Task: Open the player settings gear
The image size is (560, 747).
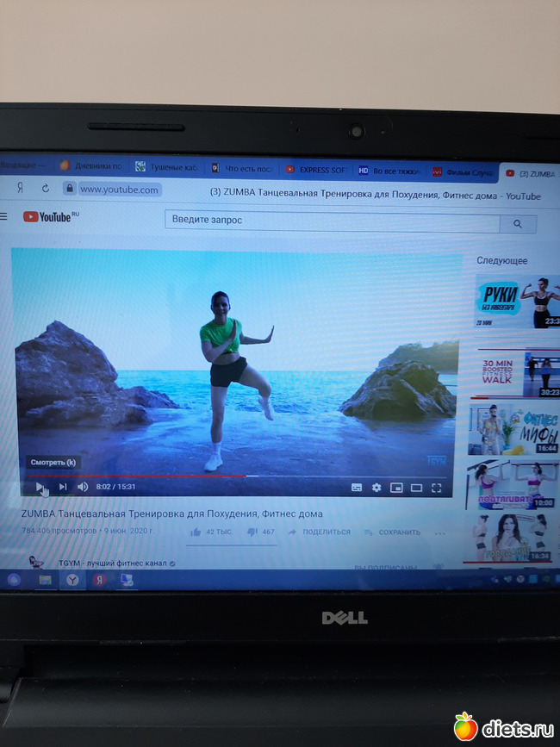Action: (x=376, y=488)
